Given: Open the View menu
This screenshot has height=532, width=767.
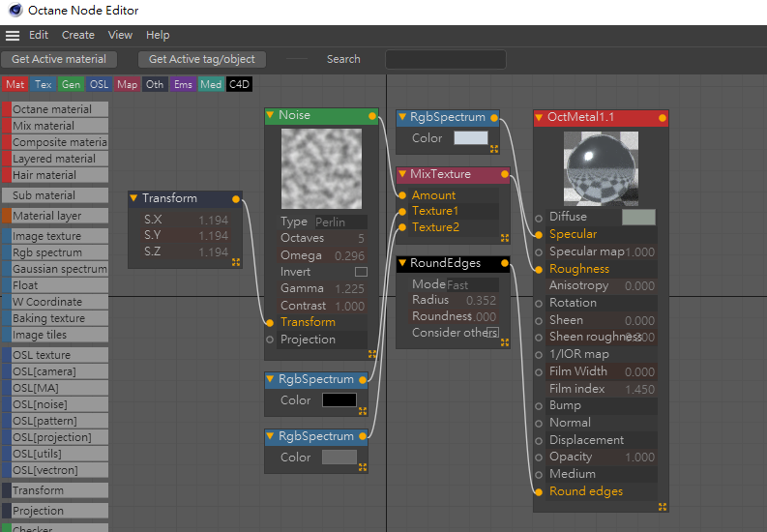Looking at the screenshot, I should coord(120,35).
